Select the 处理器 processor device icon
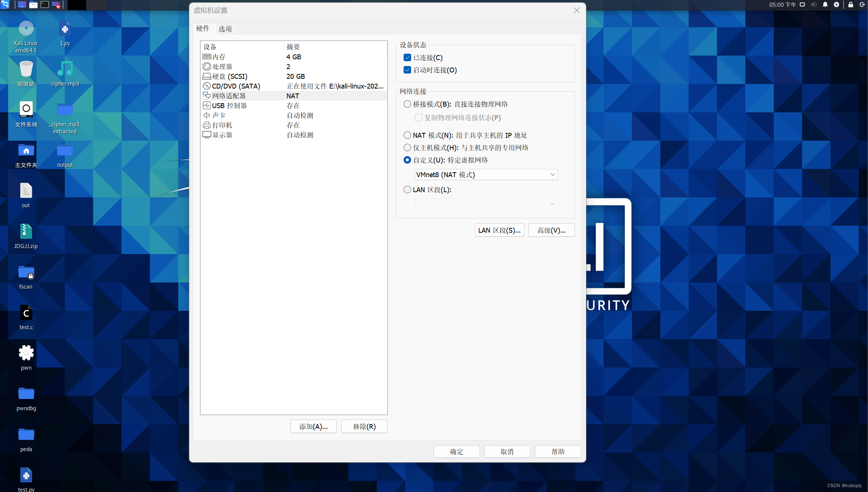Image resolution: width=868 pixels, height=492 pixels. 206,66
